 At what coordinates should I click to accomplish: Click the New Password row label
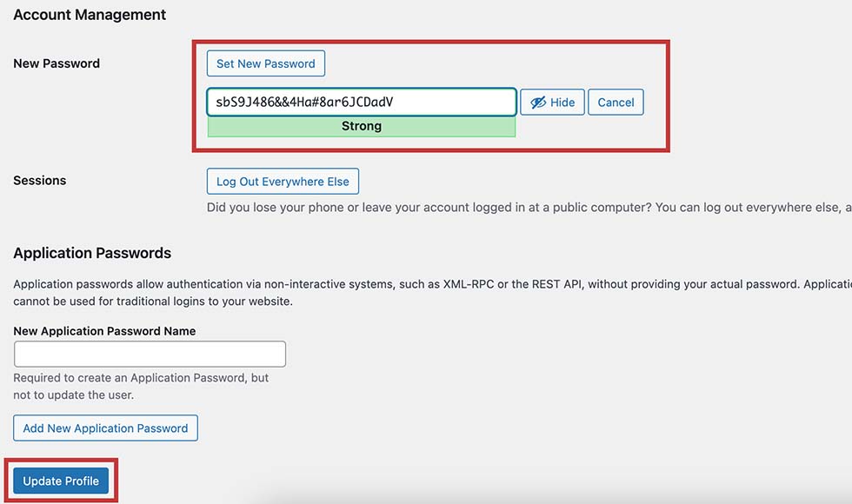coord(57,63)
